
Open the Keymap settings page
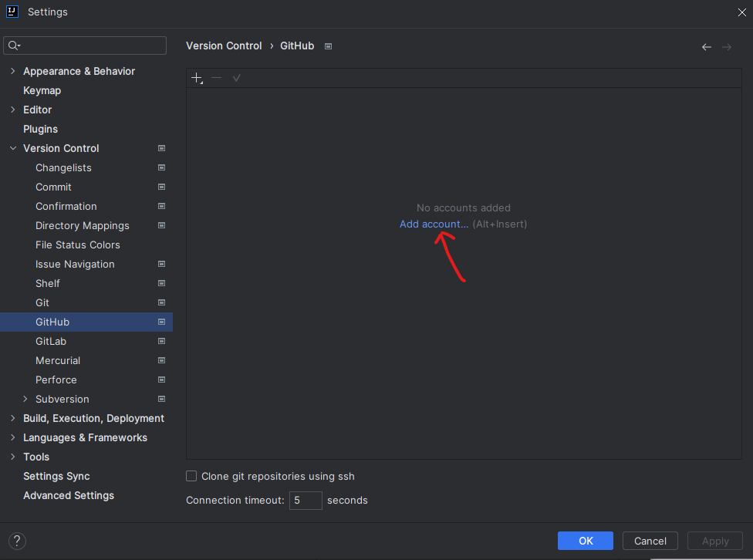(x=42, y=90)
